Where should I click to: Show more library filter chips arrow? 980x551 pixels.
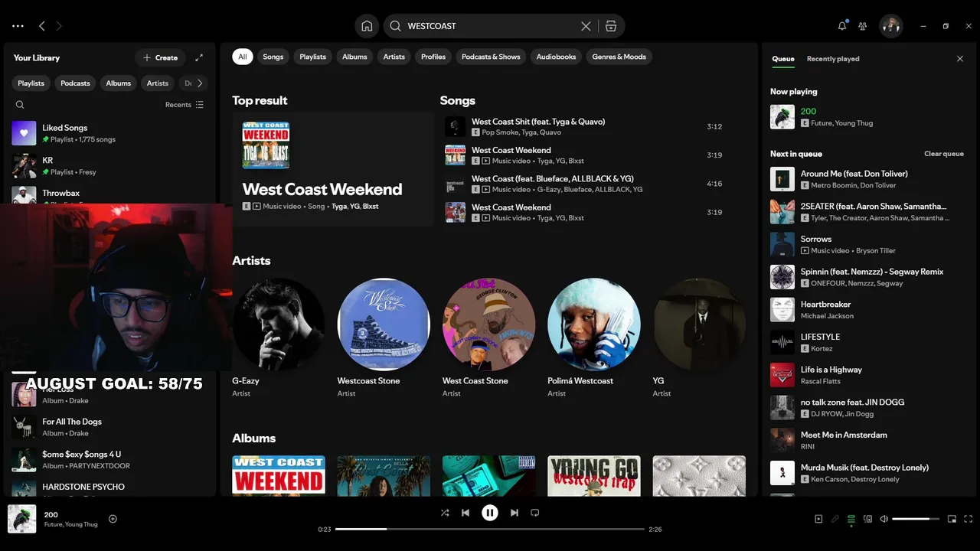coord(200,83)
